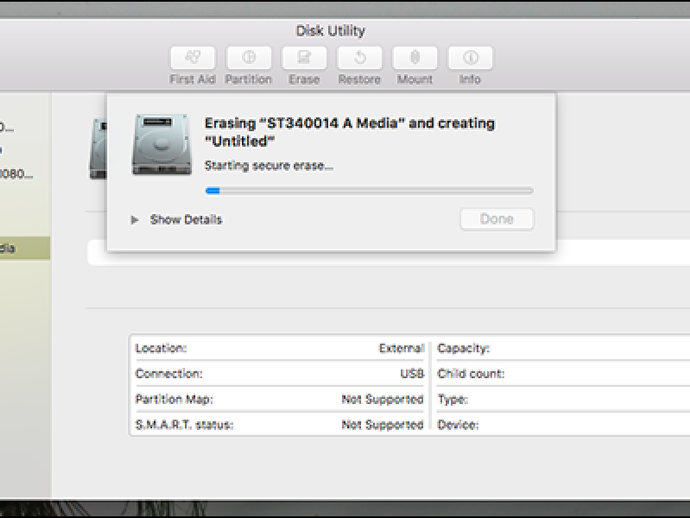This screenshot has width=690, height=518.
Task: Click the Mount toolbar icon
Action: click(x=415, y=58)
